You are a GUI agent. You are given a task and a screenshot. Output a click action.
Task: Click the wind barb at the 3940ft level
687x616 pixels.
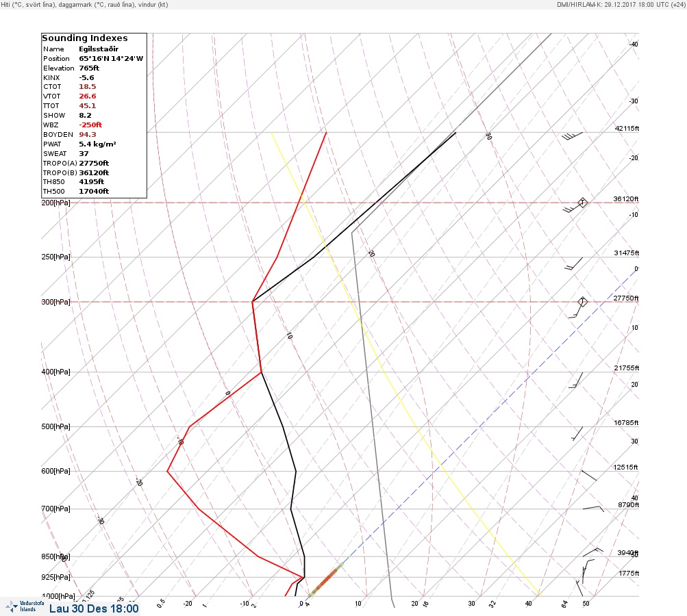[592, 552]
